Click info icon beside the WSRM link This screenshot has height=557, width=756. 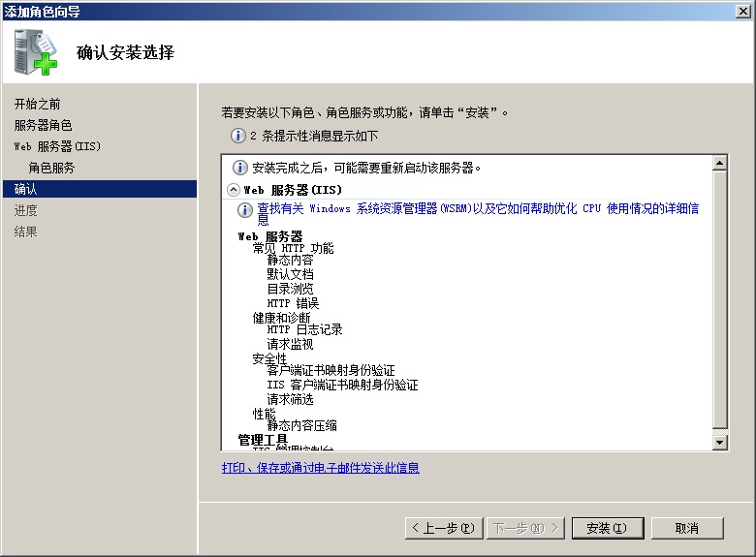coord(245,210)
